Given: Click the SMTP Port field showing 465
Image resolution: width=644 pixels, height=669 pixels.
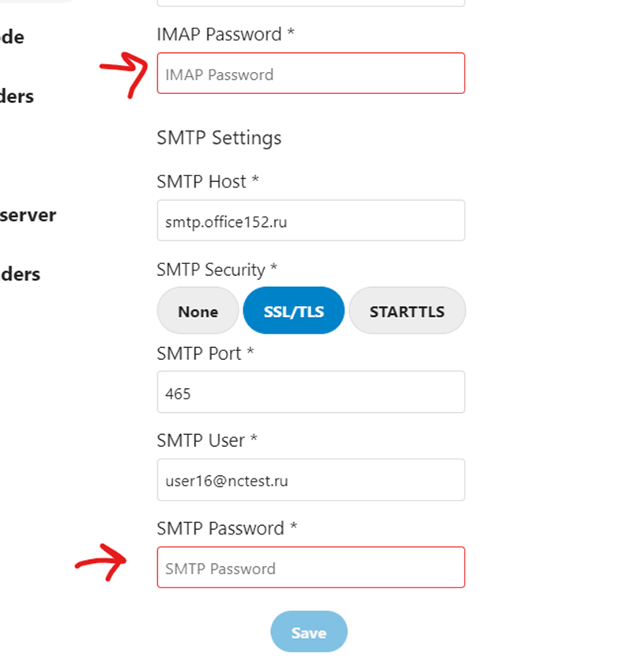Looking at the screenshot, I should (311, 392).
